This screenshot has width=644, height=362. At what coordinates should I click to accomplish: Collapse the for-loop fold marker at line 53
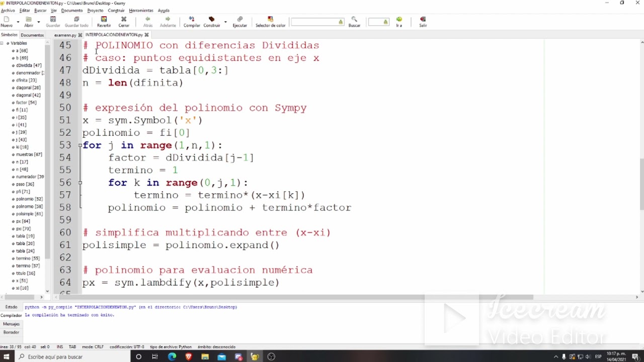(80, 145)
